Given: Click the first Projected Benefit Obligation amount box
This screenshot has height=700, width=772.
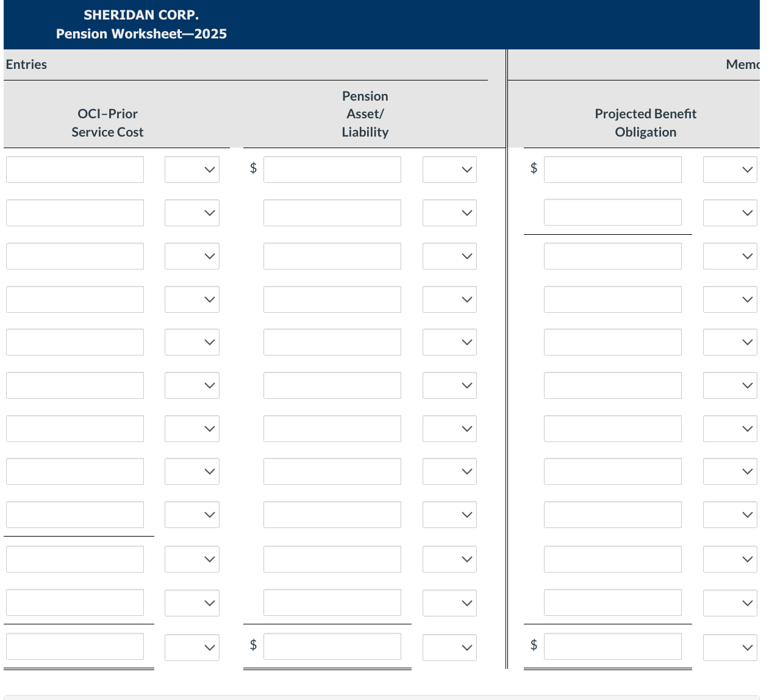Looking at the screenshot, I should 612,170.
